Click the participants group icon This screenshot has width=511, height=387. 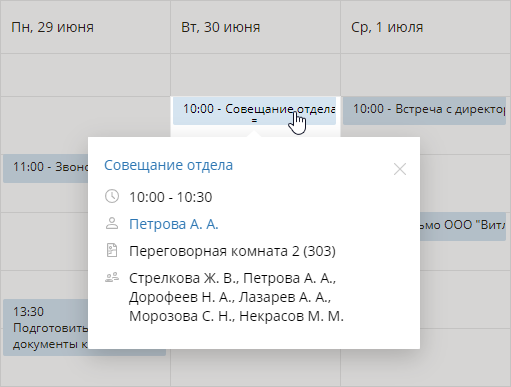pos(112,277)
